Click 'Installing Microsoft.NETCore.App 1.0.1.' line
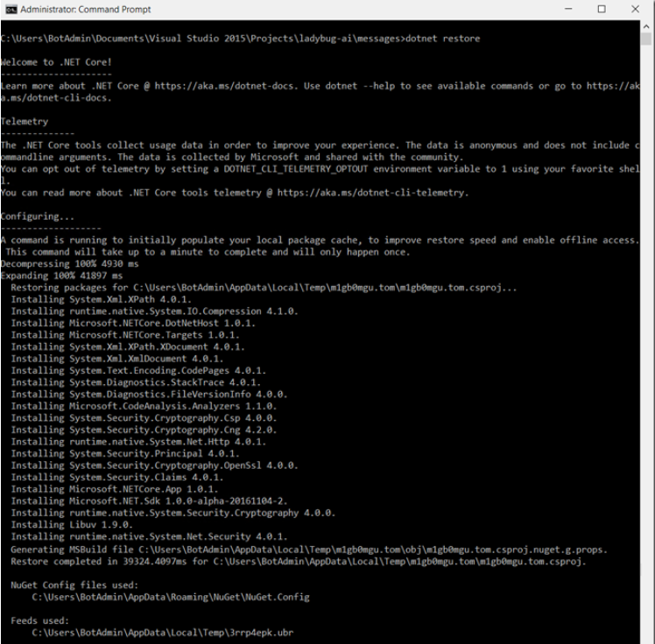 pos(115,489)
